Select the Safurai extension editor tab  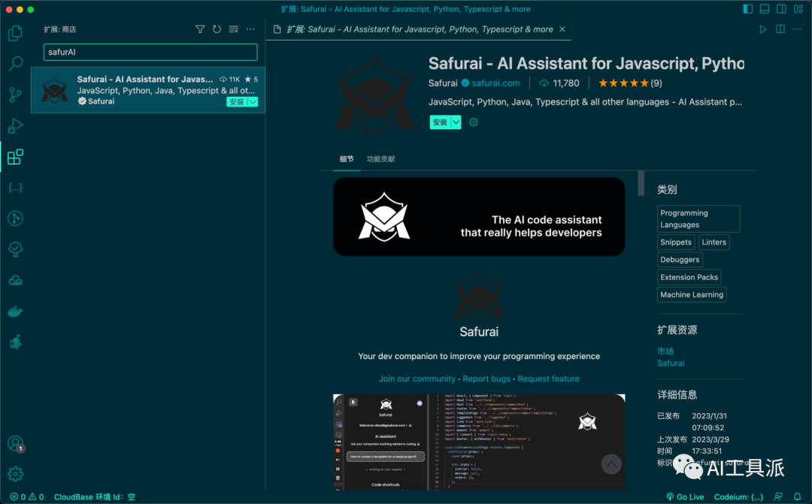tap(419, 29)
